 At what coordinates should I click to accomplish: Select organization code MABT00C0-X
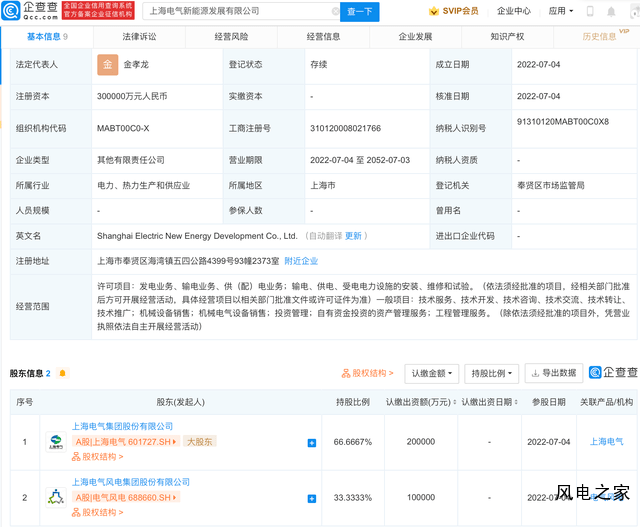click(123, 129)
